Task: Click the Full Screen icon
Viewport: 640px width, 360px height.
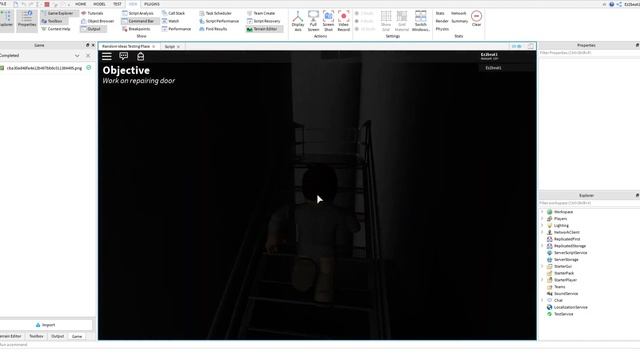Action: click(x=313, y=16)
